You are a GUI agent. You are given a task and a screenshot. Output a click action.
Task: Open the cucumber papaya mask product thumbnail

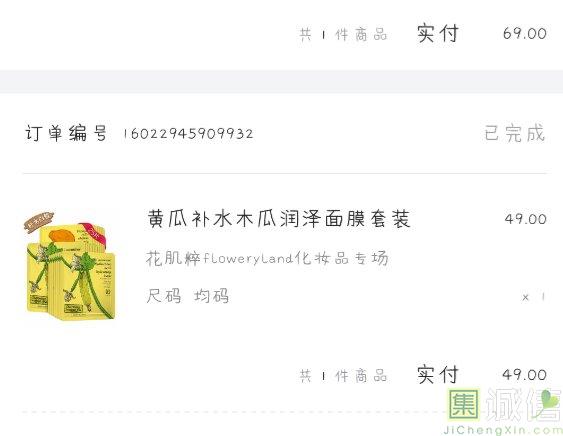(x=71, y=266)
